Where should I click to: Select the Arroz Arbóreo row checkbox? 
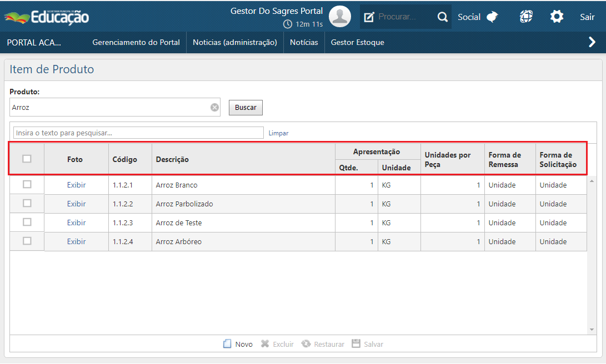point(27,241)
